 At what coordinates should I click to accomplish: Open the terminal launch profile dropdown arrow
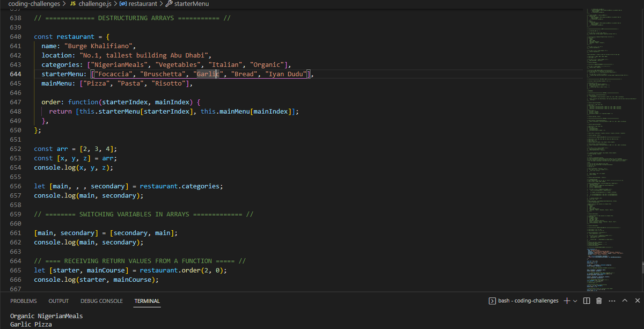click(575, 301)
